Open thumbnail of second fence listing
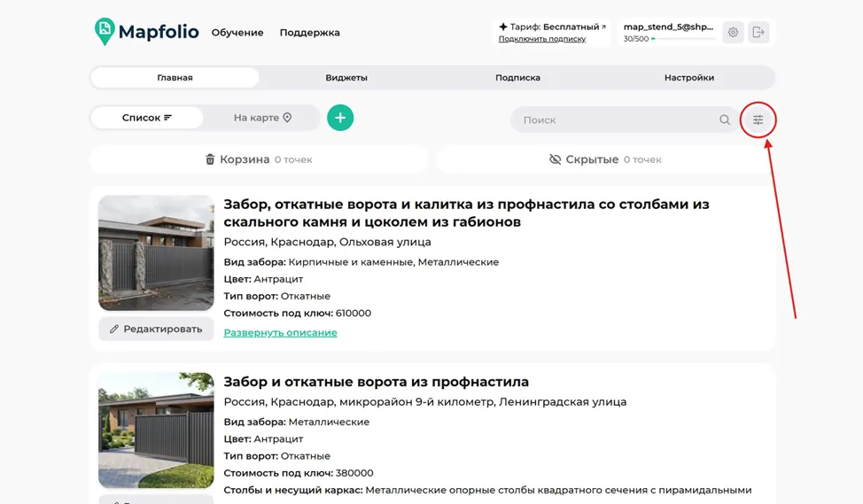Image resolution: width=863 pixels, height=504 pixels. (x=156, y=430)
